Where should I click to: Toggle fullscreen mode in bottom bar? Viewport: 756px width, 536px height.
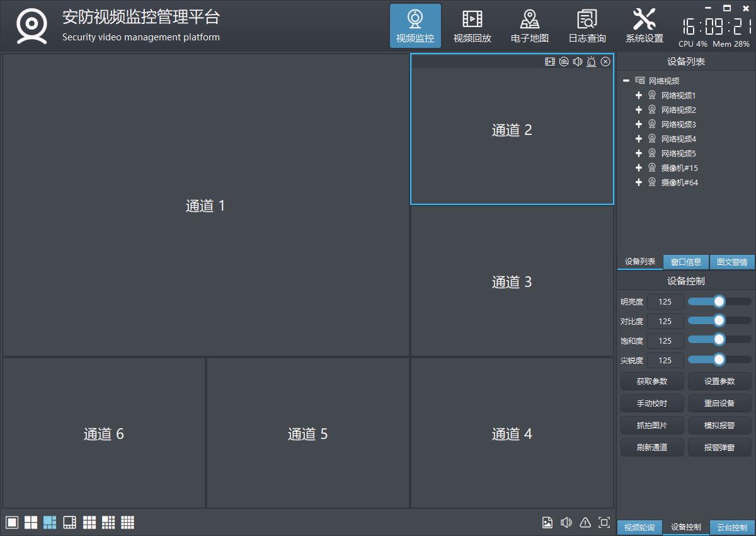coord(604,522)
